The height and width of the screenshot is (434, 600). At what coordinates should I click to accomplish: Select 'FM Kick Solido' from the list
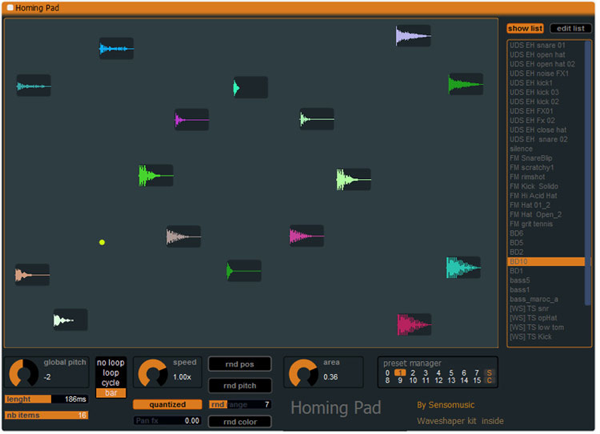tap(533, 186)
